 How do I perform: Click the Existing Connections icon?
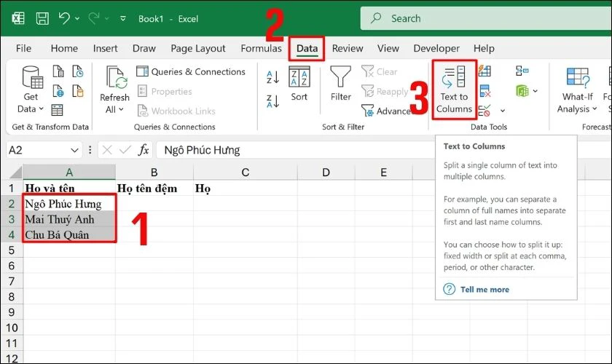pyautogui.click(x=78, y=91)
